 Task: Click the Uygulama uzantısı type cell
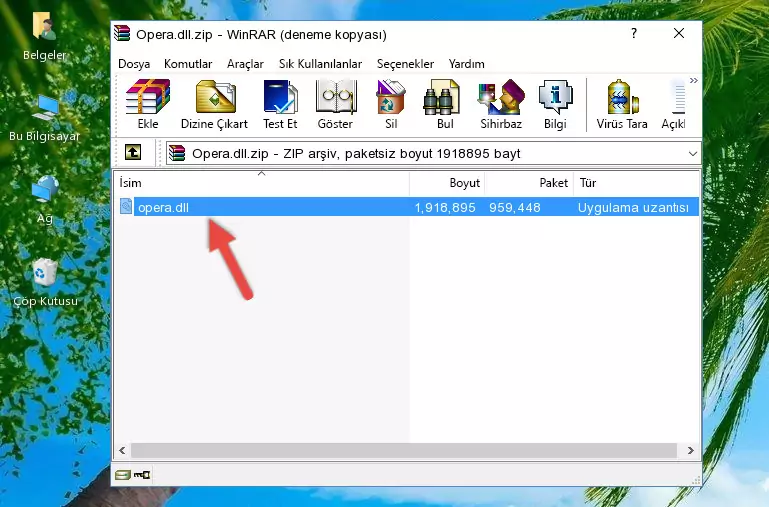[633, 207]
